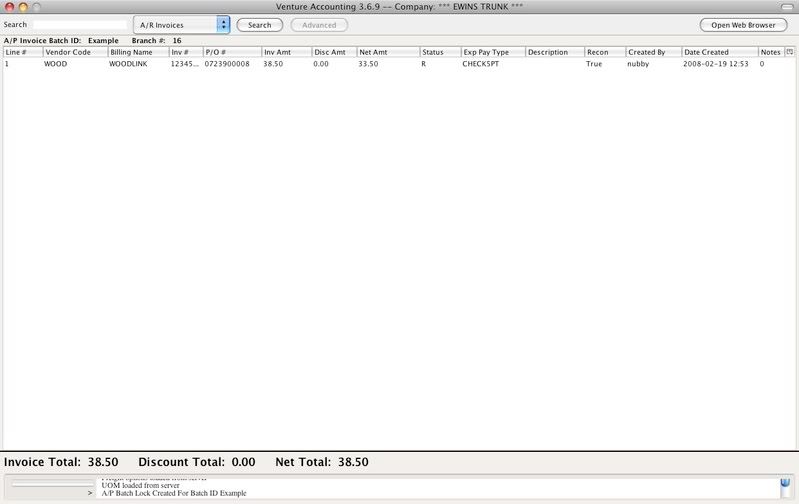Screen dimensions: 799x504
Task: Open the A/R Invoices search type dropdown
Action: click(x=181, y=25)
